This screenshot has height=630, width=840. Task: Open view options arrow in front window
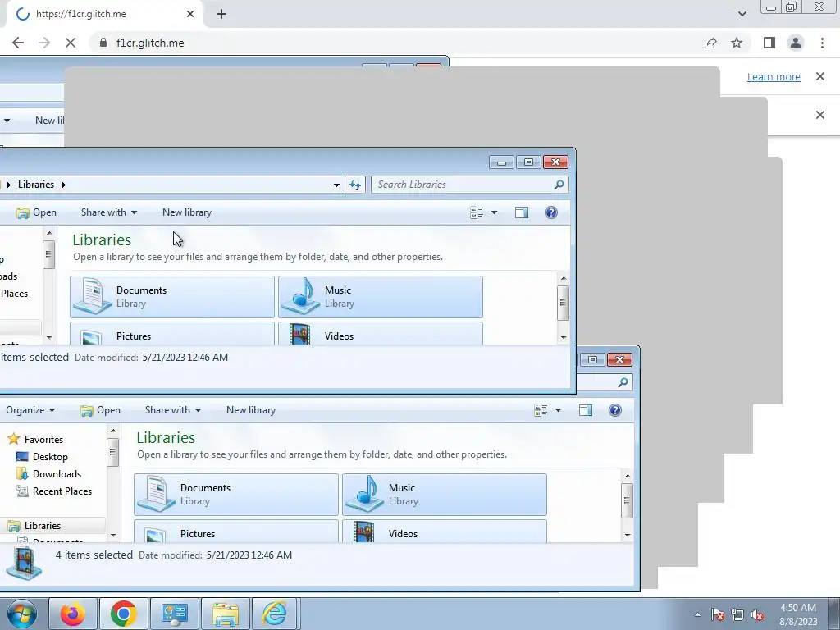coord(558,410)
